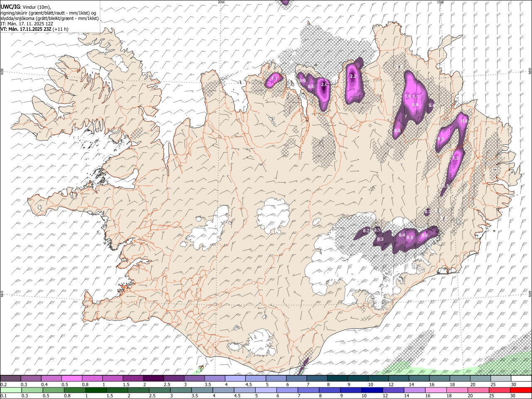The image size is (532, 399).
Task: Click the deep blue swatch starting at 10 in lower legend
Action: (x=372, y=390)
